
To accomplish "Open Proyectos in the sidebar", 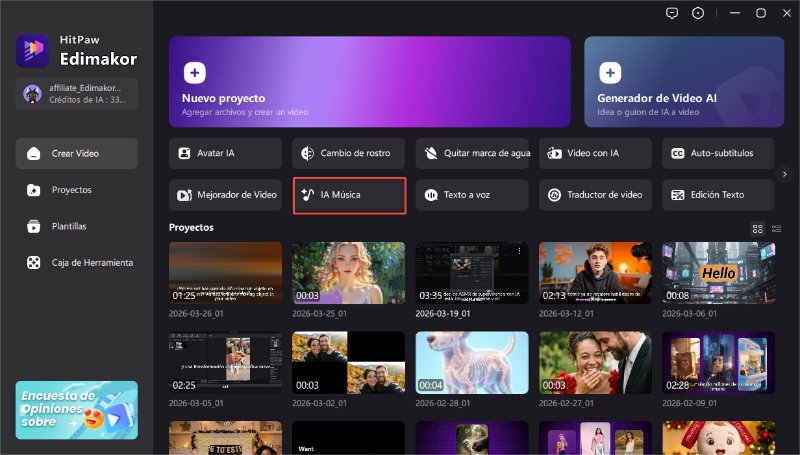I will click(77, 190).
